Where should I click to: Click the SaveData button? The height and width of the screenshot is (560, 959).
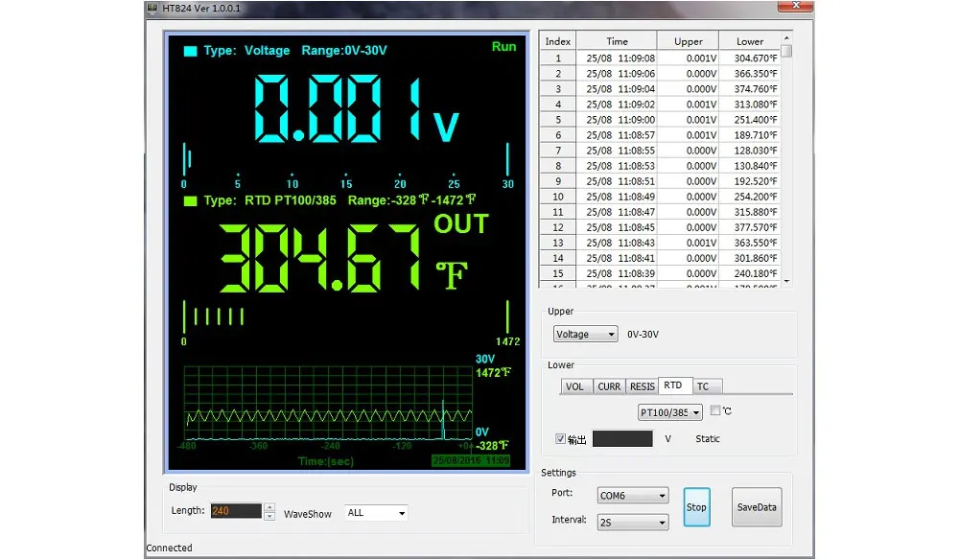click(757, 507)
